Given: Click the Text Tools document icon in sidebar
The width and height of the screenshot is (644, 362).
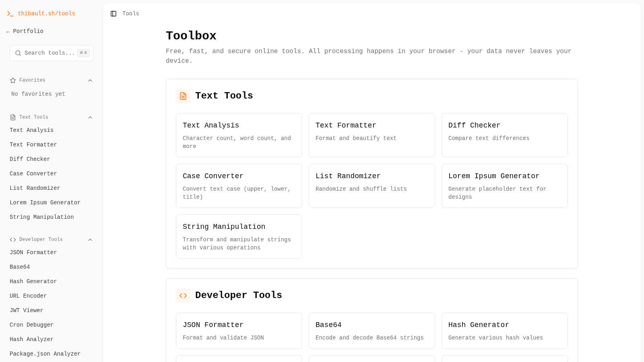Looking at the screenshot, I should click(x=13, y=117).
